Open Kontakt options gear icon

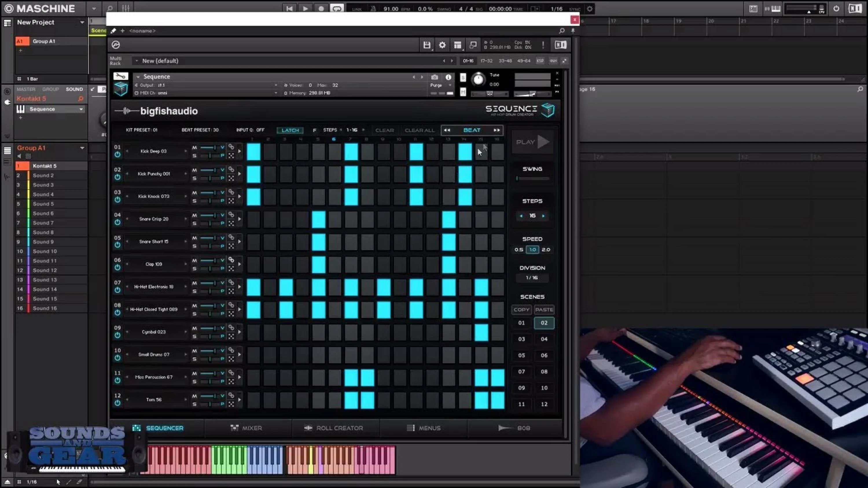(x=442, y=45)
